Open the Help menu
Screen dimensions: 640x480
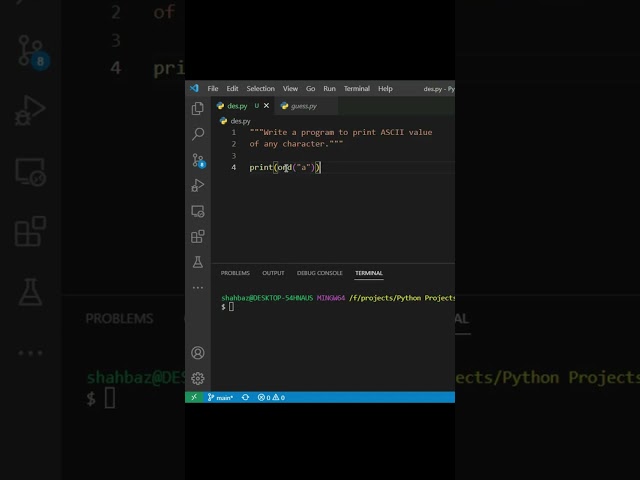(x=385, y=89)
